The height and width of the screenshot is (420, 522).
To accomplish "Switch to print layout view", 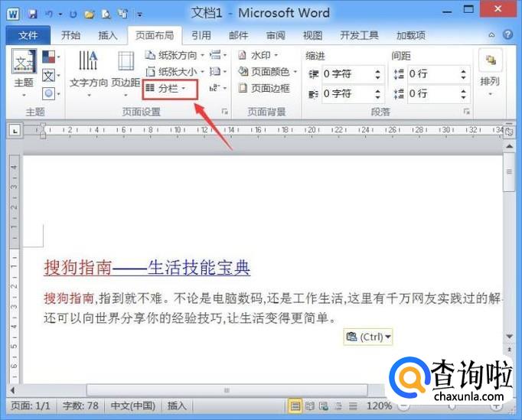I will coord(295,406).
